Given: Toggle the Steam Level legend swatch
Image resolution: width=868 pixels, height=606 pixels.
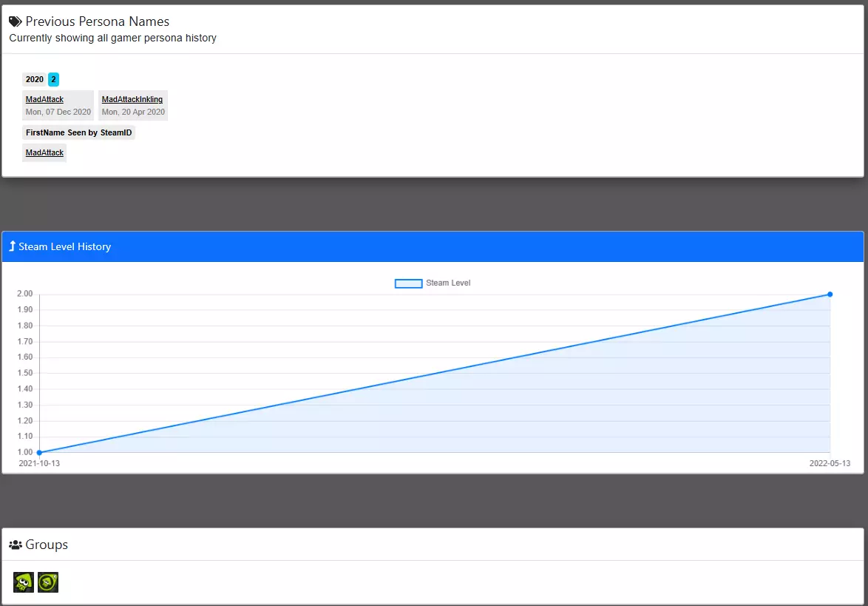Looking at the screenshot, I should tap(409, 283).
